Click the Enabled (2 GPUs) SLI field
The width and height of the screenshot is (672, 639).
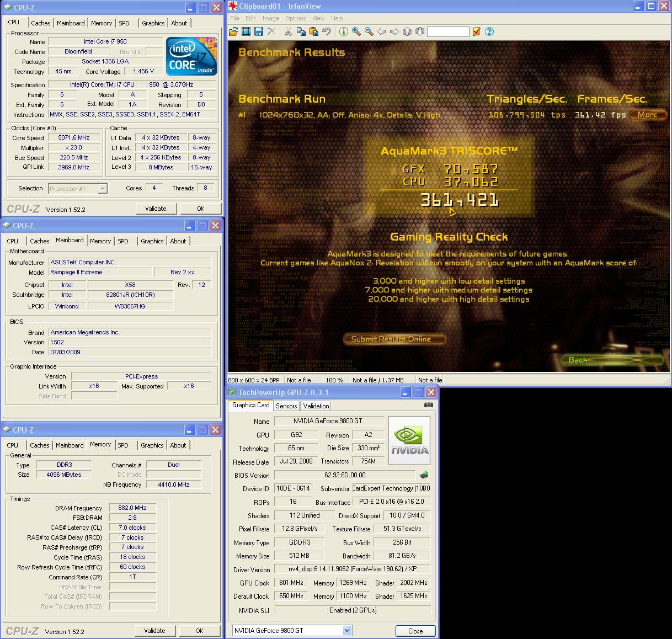pyautogui.click(x=353, y=610)
